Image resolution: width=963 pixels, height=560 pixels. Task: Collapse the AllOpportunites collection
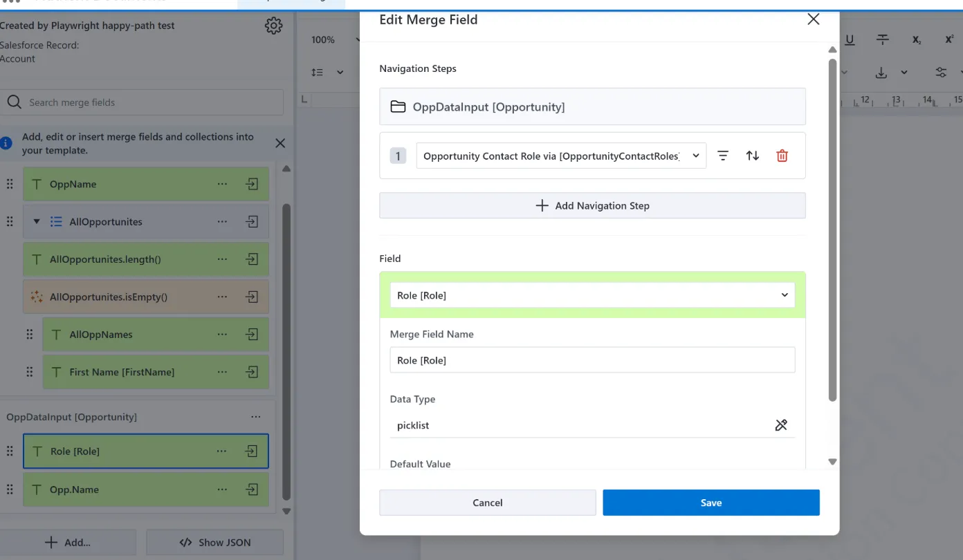click(37, 222)
